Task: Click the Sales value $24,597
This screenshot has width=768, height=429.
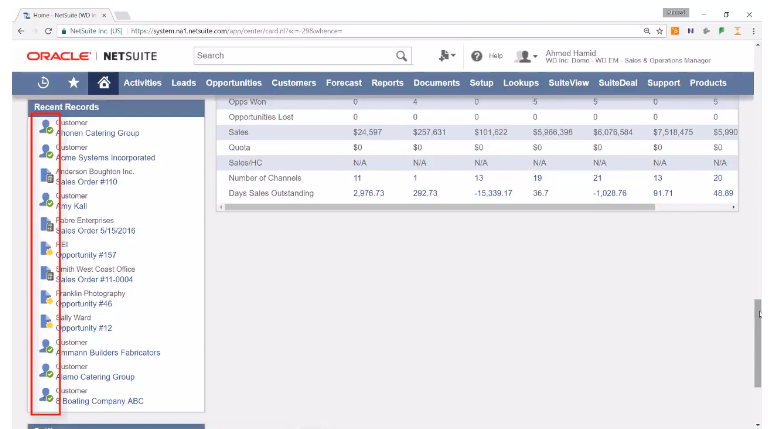Action: pos(367,132)
